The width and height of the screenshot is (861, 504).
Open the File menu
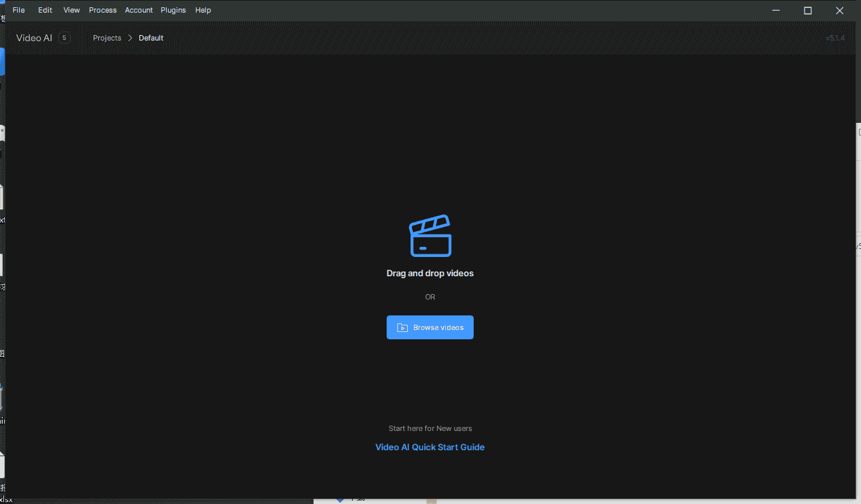point(19,10)
